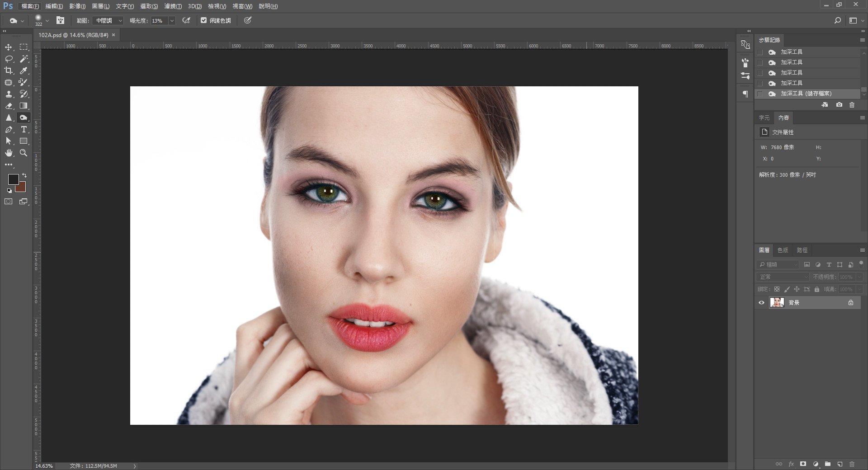Select the Brush tool
This screenshot has height=470, width=868.
24,82
